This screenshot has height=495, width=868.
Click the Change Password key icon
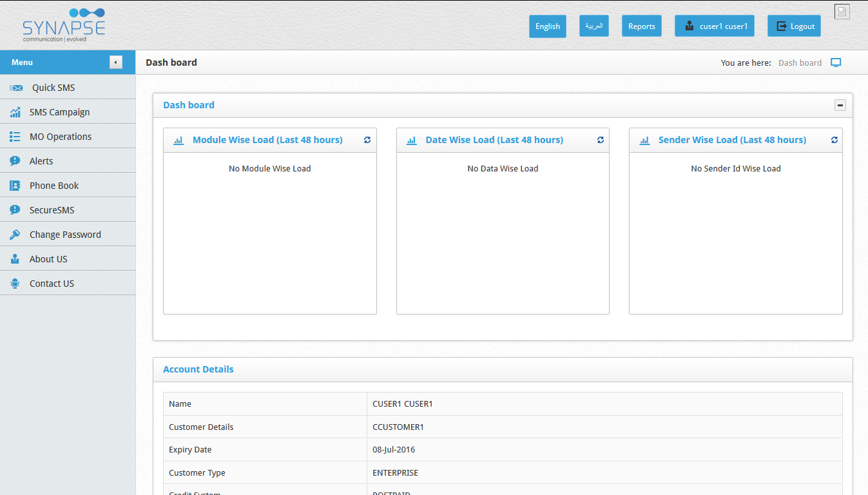pyautogui.click(x=15, y=235)
